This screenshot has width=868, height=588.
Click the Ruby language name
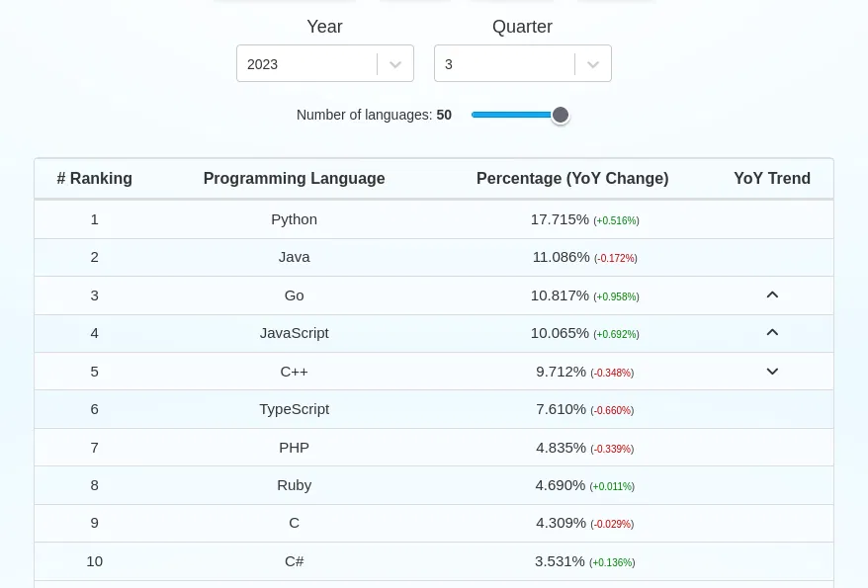pyautogui.click(x=294, y=485)
